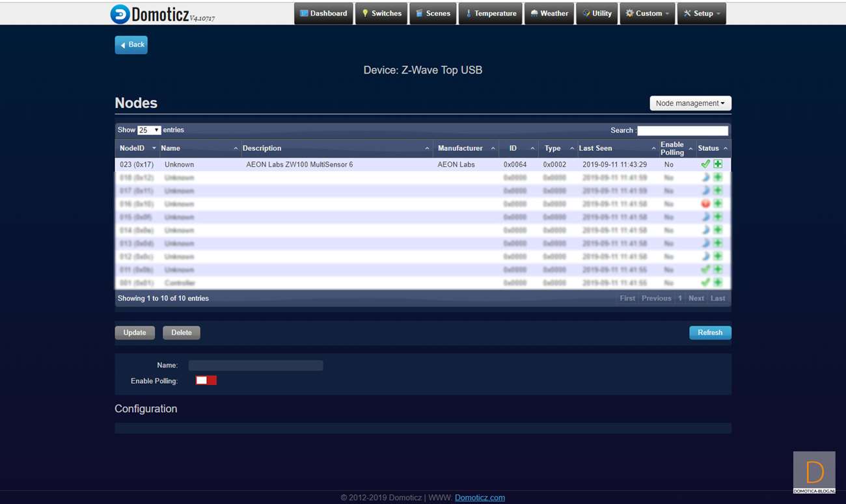Viewport: 846px width, 504px height.
Task: Click green plus icon for node 023
Action: tap(718, 165)
